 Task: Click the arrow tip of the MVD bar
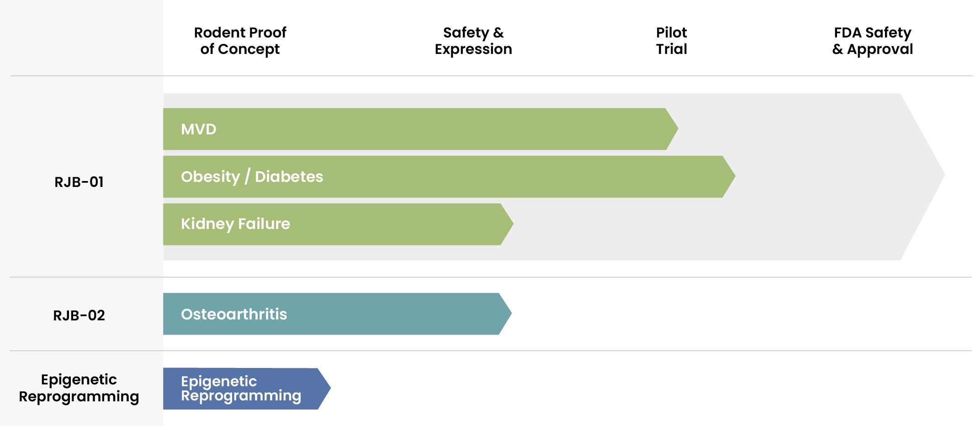(672, 129)
